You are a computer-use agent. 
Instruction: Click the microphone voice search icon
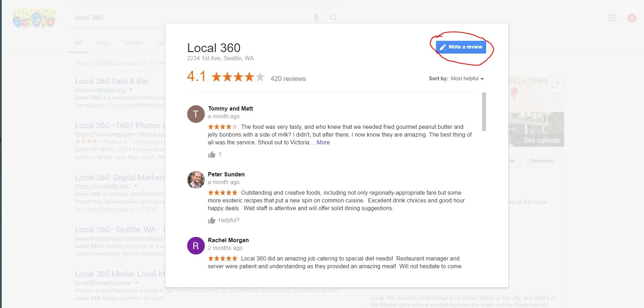coord(316,18)
